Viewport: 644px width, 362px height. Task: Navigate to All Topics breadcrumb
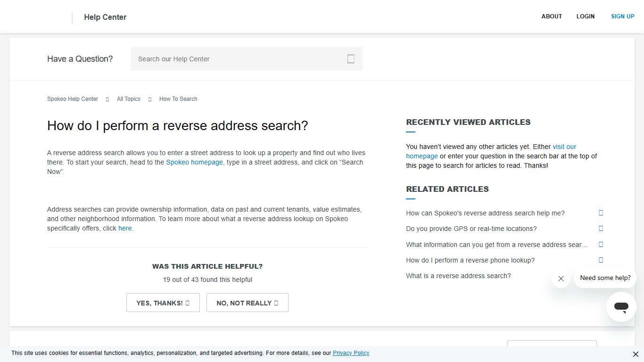[x=128, y=99]
